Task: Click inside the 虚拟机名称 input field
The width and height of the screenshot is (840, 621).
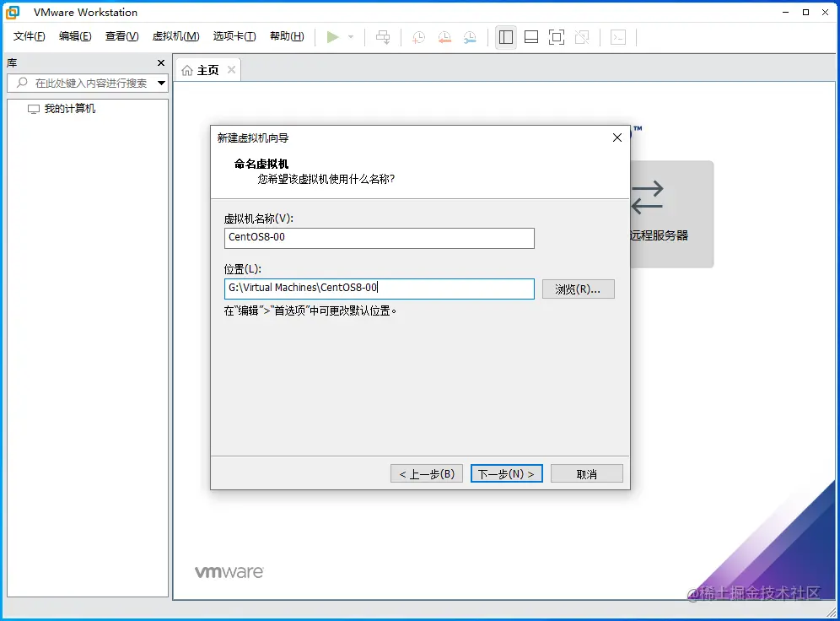Action: coord(378,238)
